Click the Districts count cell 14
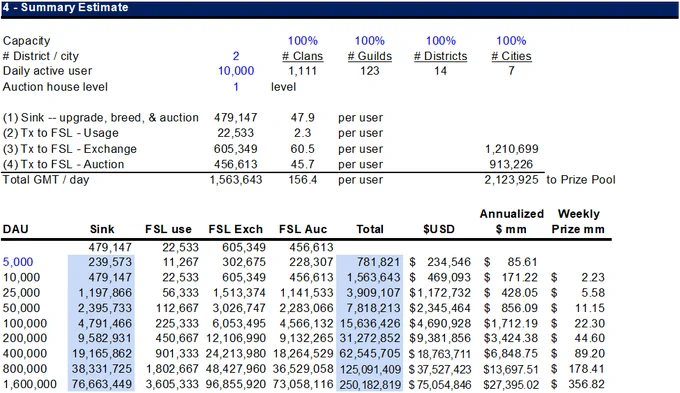Screen dimensions: 680x393 point(441,71)
